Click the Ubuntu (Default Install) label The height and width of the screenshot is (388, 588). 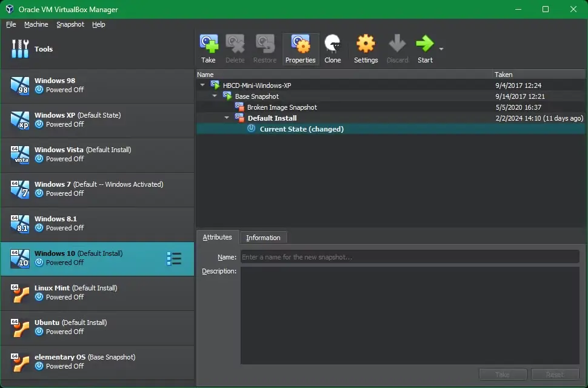click(x=70, y=323)
